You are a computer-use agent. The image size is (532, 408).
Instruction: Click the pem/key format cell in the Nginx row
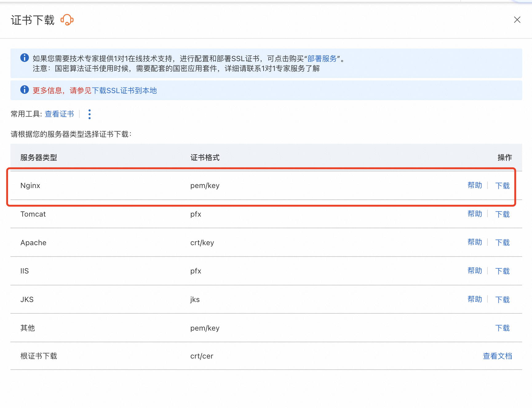click(205, 186)
